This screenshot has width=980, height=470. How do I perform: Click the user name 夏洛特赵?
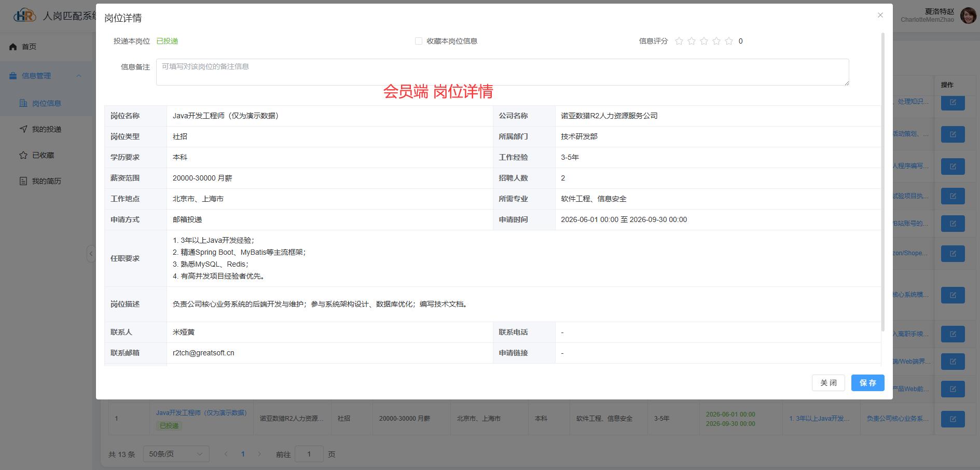(x=940, y=11)
